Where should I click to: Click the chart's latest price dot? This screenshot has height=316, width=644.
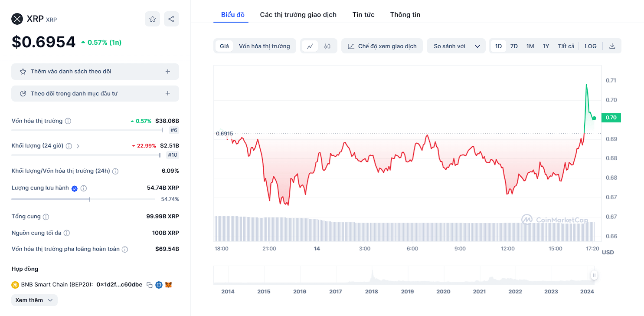[594, 118]
